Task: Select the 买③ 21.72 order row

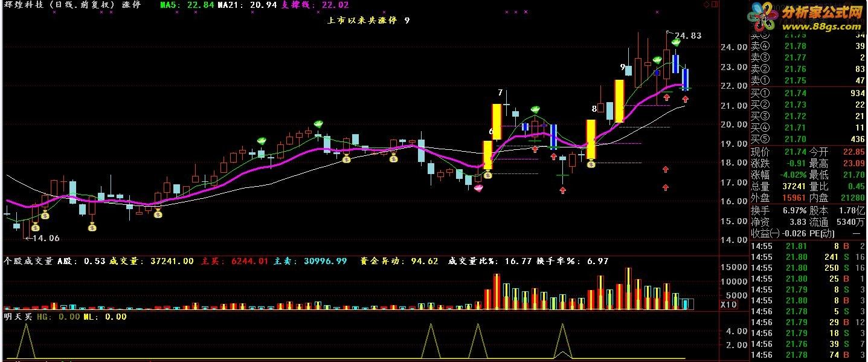Action: tap(808, 116)
